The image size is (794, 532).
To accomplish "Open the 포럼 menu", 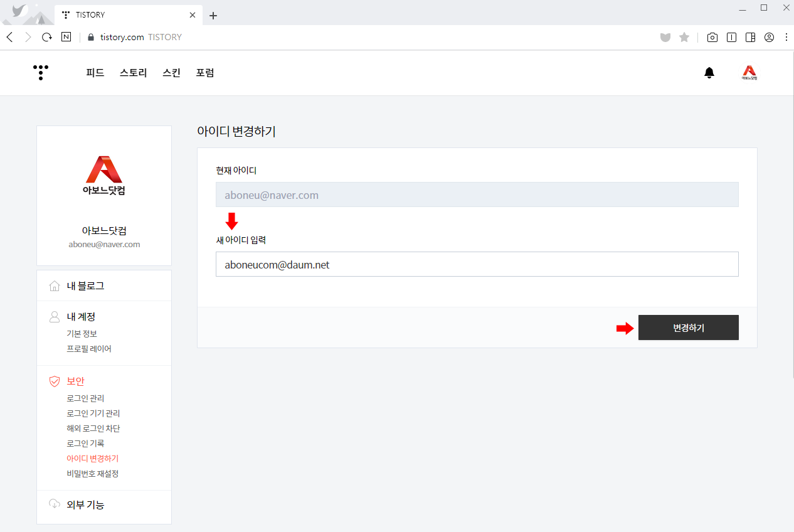I will pyautogui.click(x=205, y=73).
